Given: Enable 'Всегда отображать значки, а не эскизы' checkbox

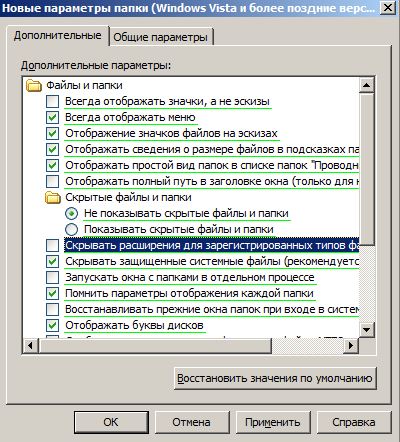Looking at the screenshot, I should [52, 101].
